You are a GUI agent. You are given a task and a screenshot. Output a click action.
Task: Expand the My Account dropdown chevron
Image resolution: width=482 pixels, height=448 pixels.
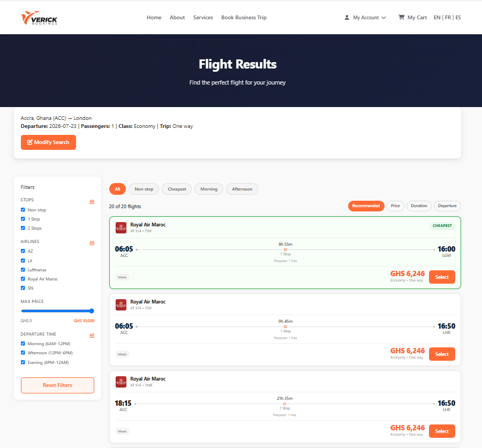click(383, 18)
